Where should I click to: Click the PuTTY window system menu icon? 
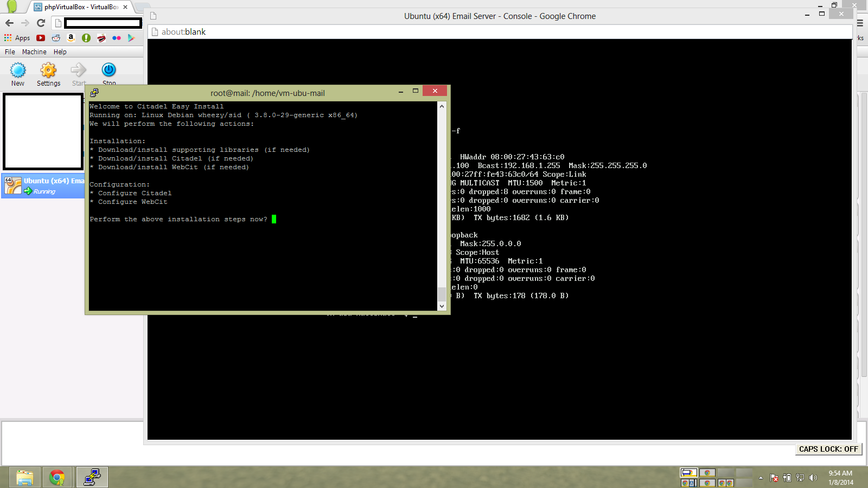tap(94, 93)
